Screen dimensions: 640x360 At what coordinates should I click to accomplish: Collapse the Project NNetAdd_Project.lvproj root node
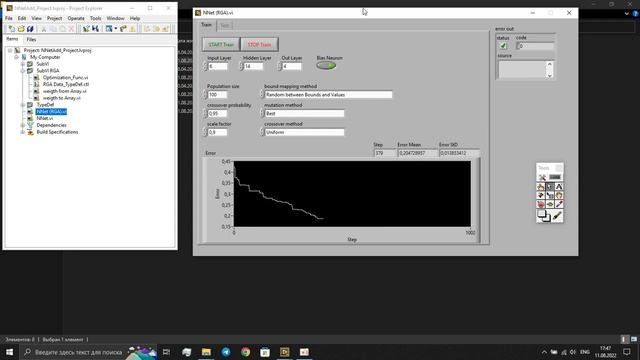pyautogui.click(x=10, y=50)
